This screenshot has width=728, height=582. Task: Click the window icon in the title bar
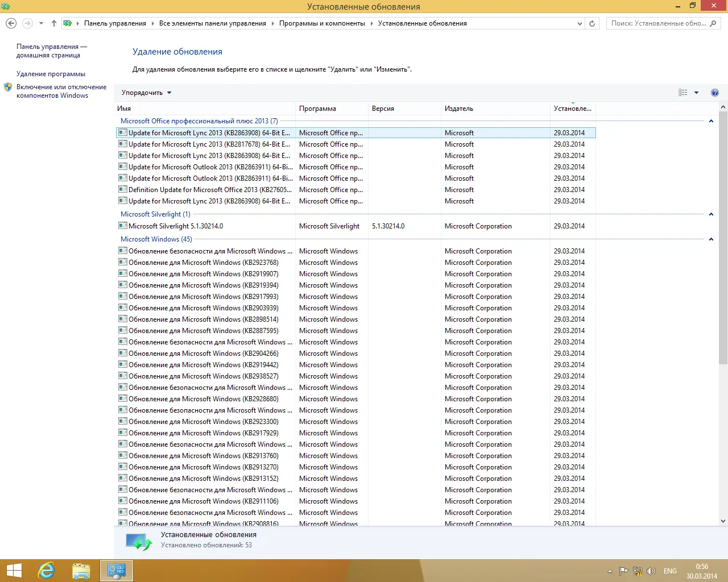pyautogui.click(x=6, y=6)
